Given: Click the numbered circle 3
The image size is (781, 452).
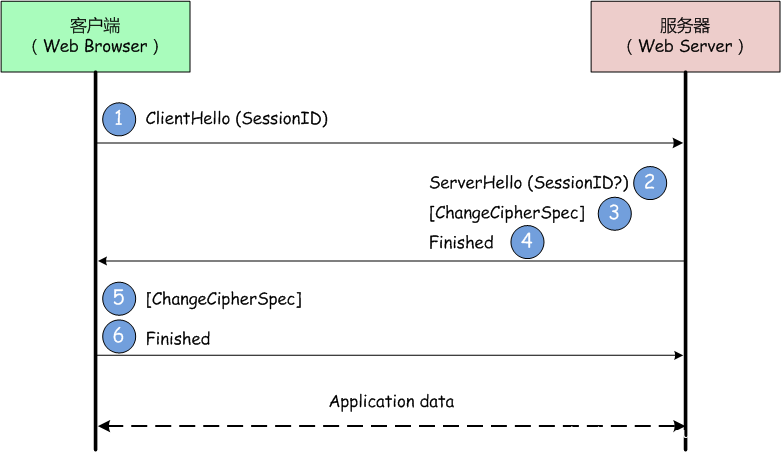Looking at the screenshot, I should click(x=615, y=212).
